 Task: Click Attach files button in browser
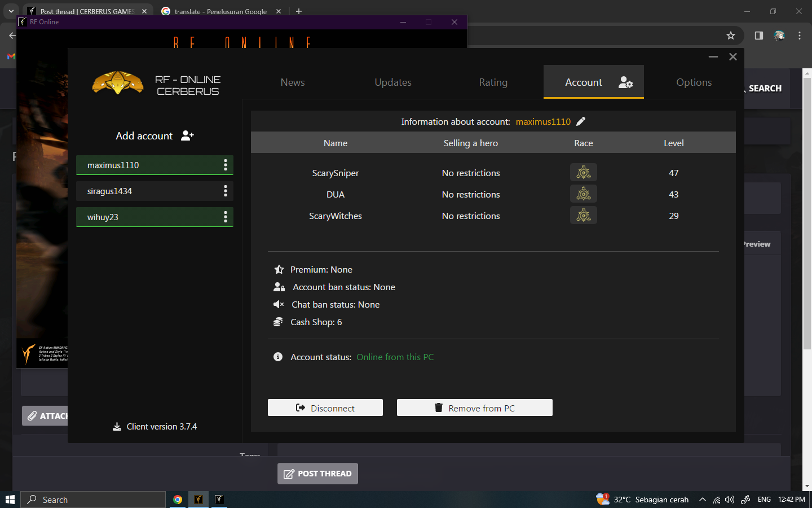click(x=45, y=416)
